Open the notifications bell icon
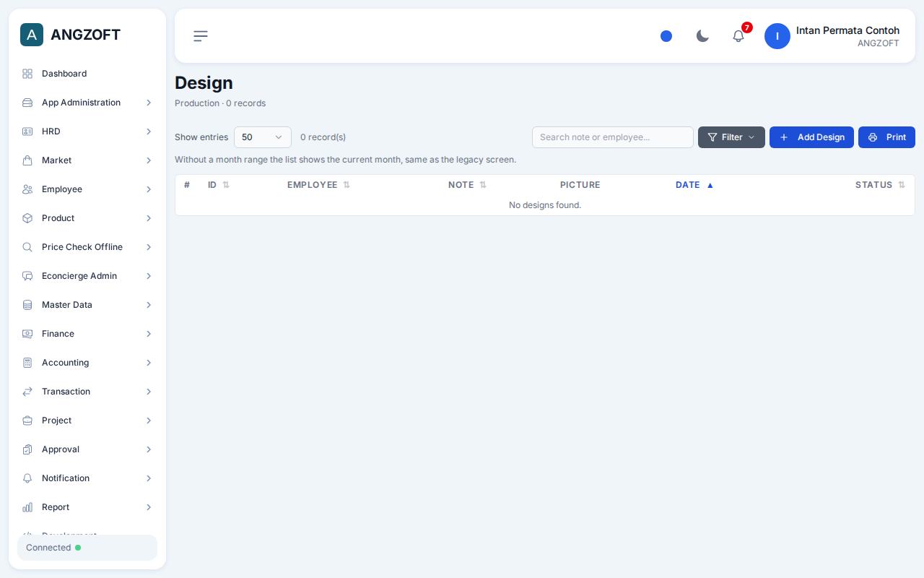Image resolution: width=924 pixels, height=578 pixels. click(738, 36)
